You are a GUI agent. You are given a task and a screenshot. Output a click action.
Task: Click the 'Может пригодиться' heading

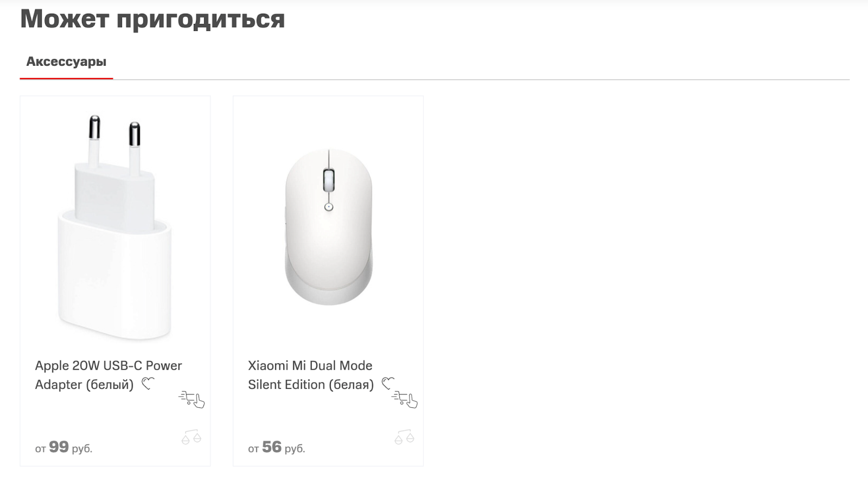[x=152, y=18]
